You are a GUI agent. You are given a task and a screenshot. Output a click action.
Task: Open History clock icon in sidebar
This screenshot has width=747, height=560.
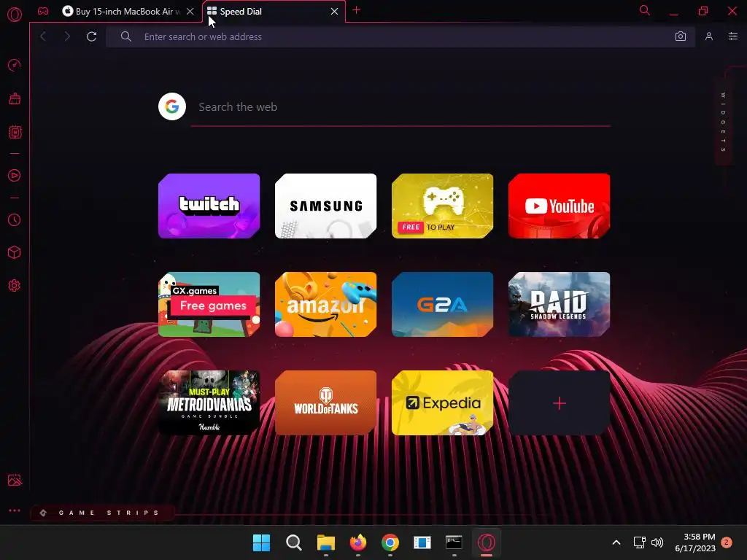(x=15, y=219)
